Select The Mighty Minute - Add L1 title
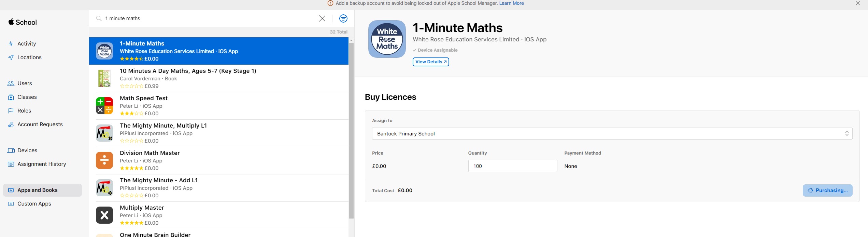 (x=159, y=180)
